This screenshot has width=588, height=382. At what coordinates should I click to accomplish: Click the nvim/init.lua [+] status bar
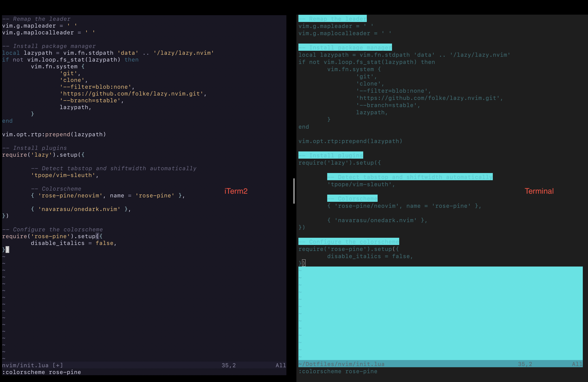point(32,365)
